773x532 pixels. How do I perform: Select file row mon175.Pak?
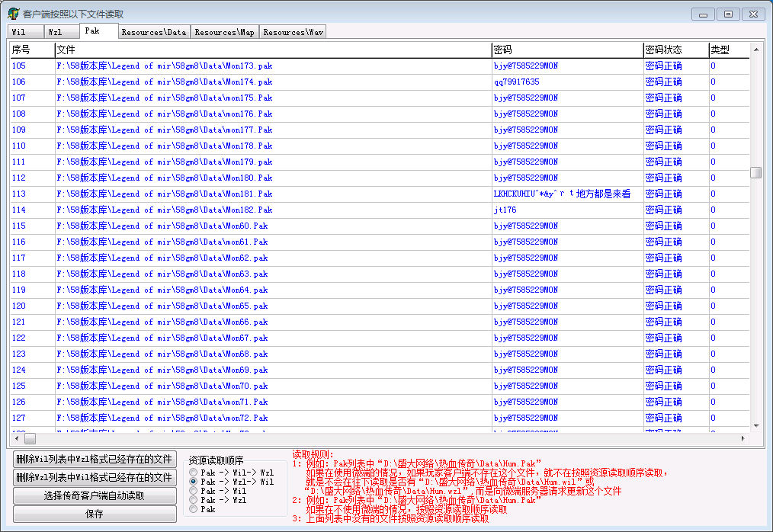click(x=380, y=98)
